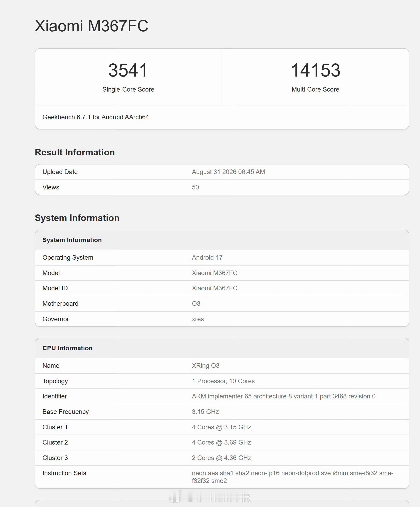Click the Single-Core Score label
This screenshot has width=420, height=507.
pos(128,89)
